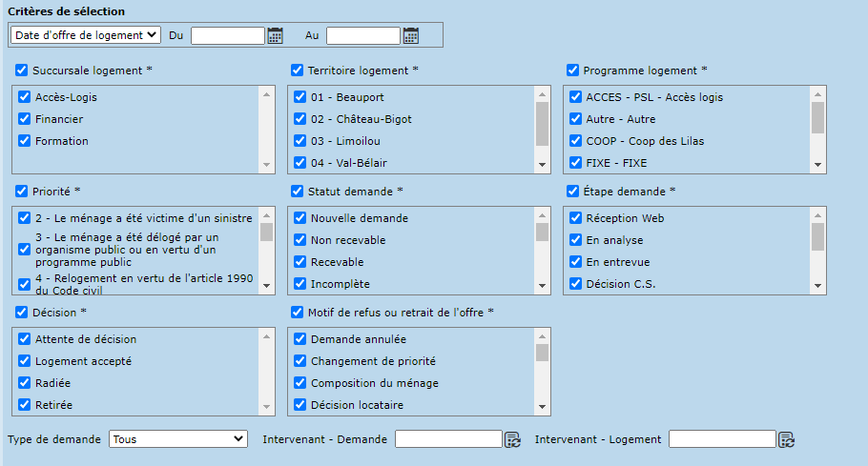
Task: Focus the Intervenant - Demande text field
Action: (448, 439)
